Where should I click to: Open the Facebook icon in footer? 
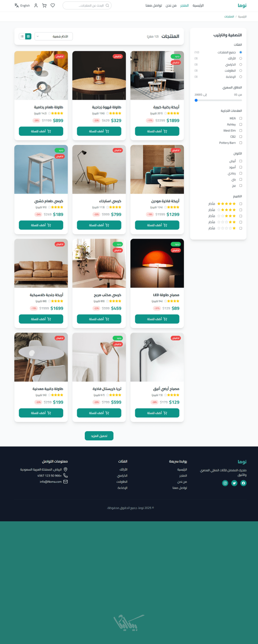[243, 483]
